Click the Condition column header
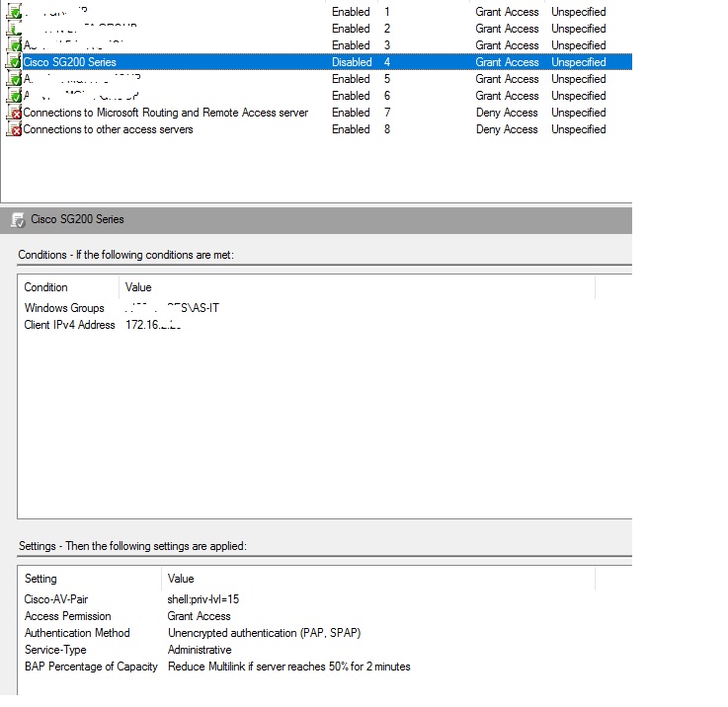Screen dimensions: 728x707 click(x=46, y=287)
